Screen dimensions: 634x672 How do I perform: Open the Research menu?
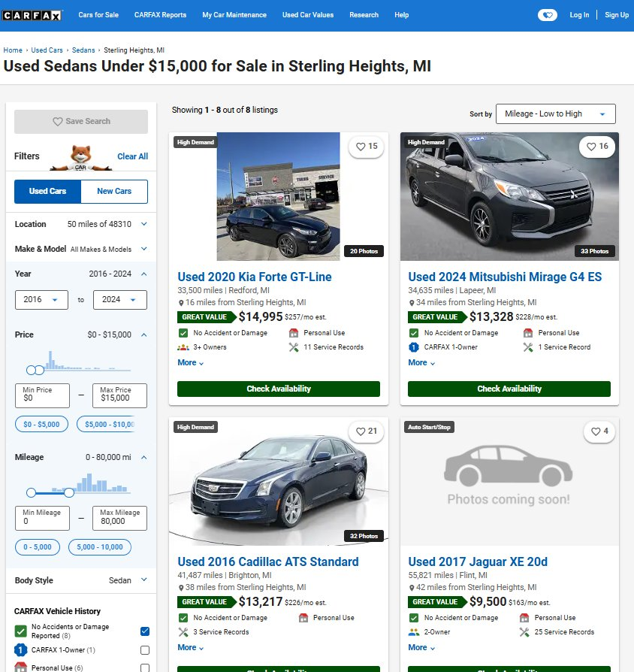click(x=364, y=15)
